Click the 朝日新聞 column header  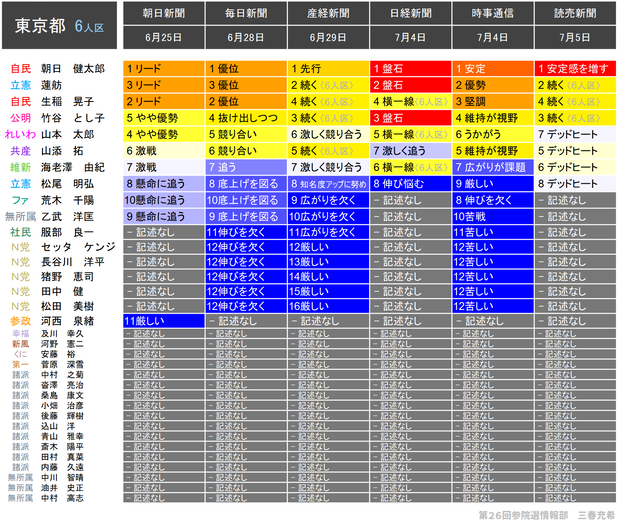coord(164,13)
